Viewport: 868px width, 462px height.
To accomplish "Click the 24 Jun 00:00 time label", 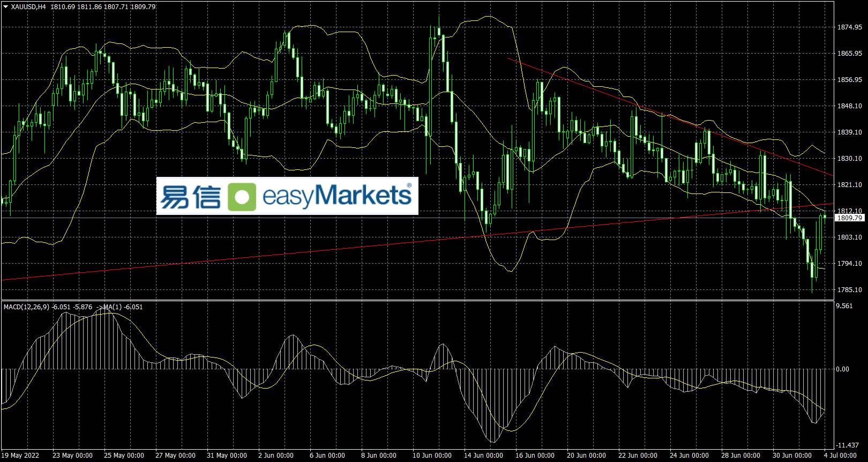I will coord(689,456).
